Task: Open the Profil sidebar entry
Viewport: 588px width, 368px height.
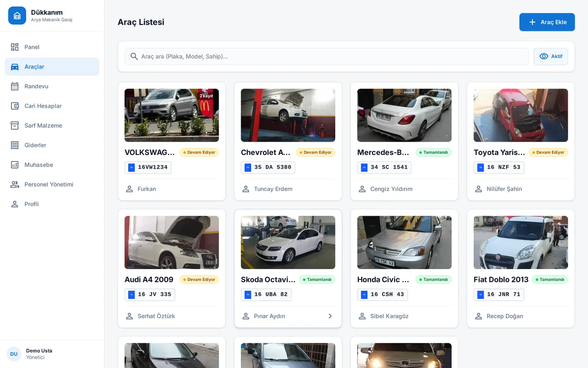Action: (x=52, y=204)
